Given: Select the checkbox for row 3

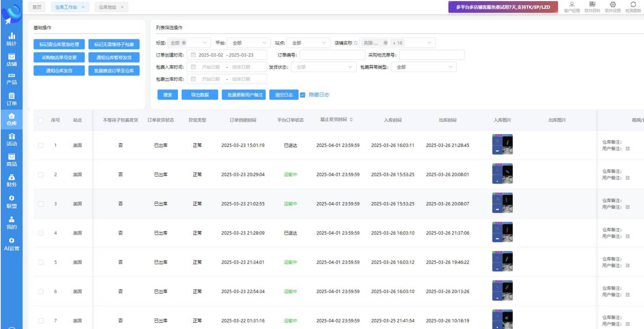Looking at the screenshot, I should click(x=41, y=204).
